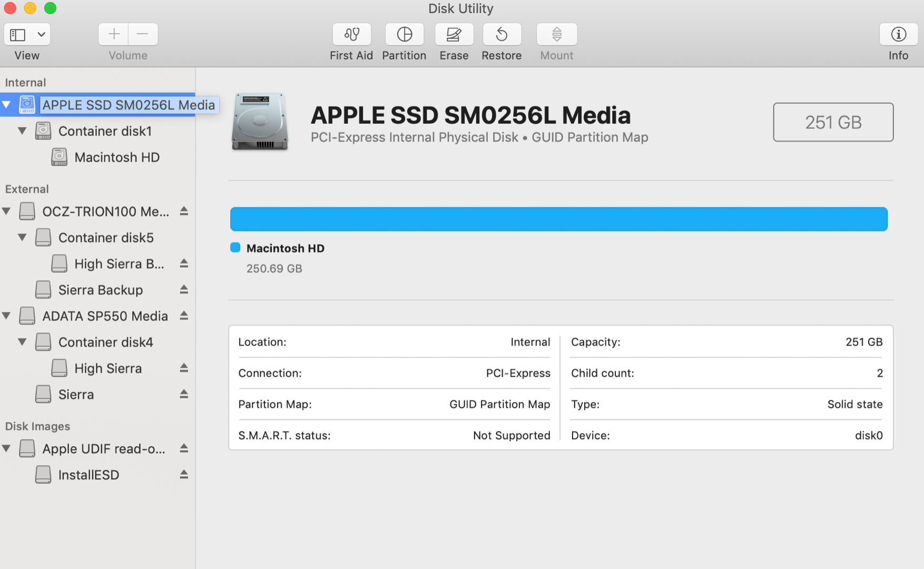This screenshot has width=924, height=569.
Task: Click the Type value Solid state
Action: [x=854, y=404]
